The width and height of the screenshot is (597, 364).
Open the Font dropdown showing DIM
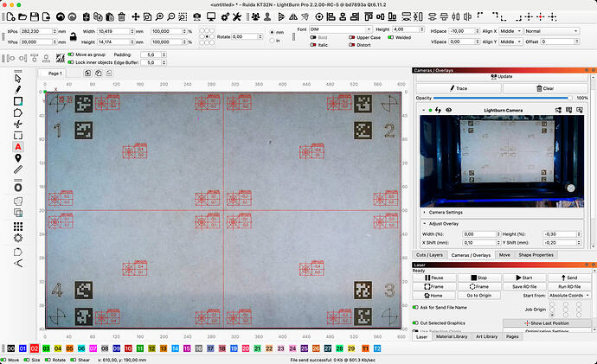[x=340, y=29]
